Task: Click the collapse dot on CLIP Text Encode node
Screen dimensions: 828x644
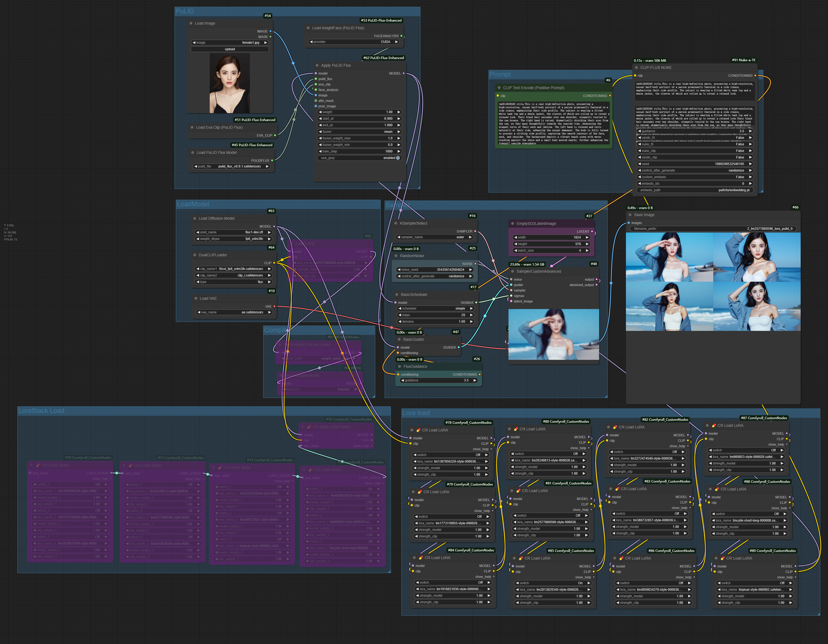Action: pos(500,88)
